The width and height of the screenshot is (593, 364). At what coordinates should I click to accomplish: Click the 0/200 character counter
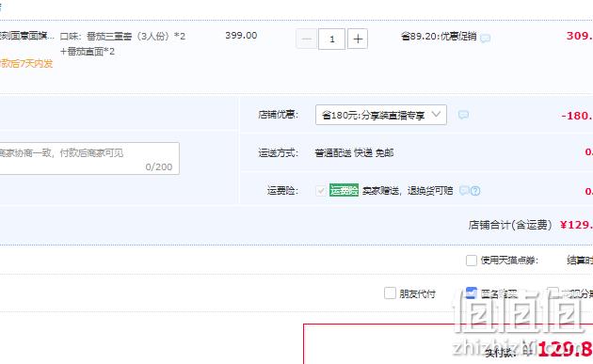click(x=159, y=166)
